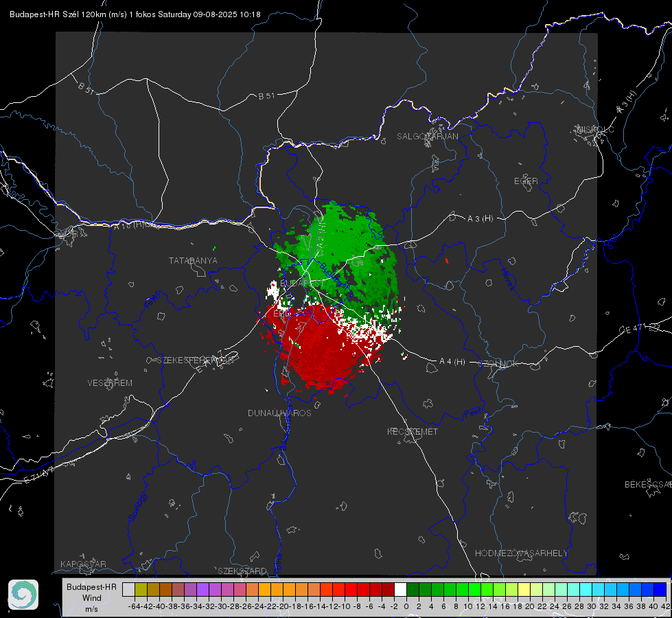Click the blue Heves county label
The image size is (672, 618).
pos(507,278)
